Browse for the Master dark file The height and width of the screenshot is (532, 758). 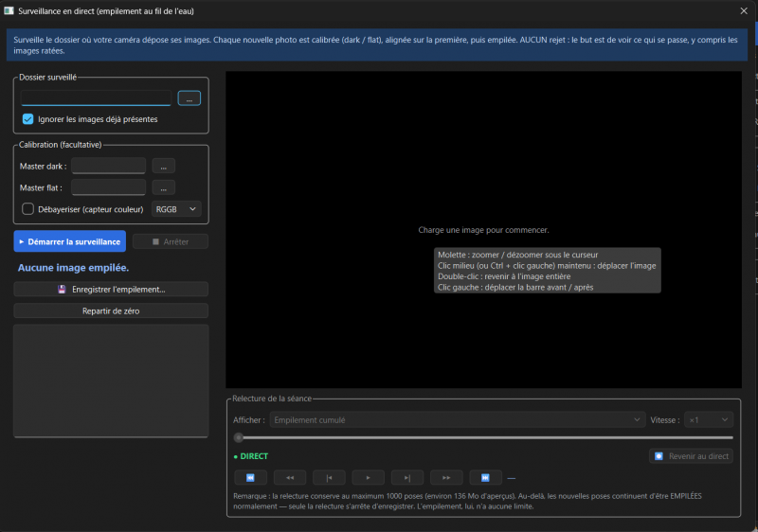(x=163, y=167)
